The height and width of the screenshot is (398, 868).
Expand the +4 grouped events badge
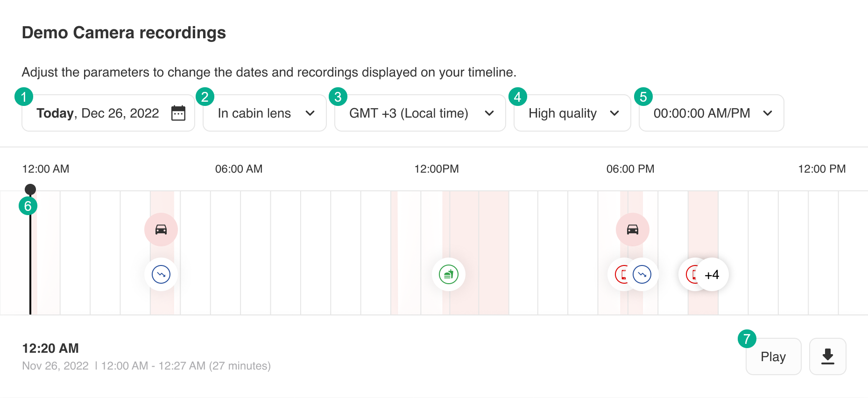click(713, 275)
